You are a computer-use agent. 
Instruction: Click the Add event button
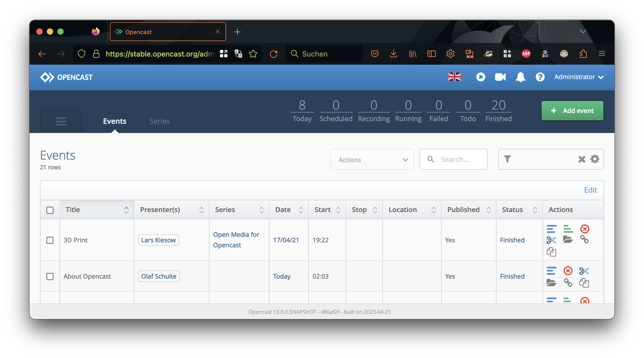pos(572,111)
